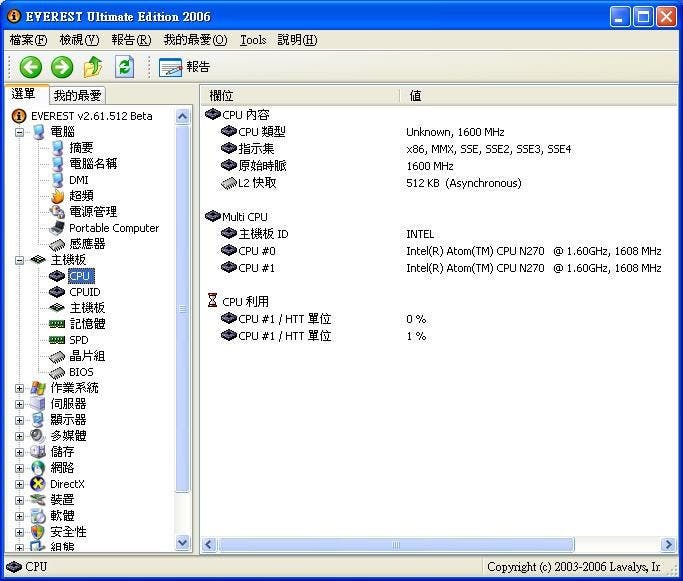This screenshot has height=581, width=683.
Task: Click the horizontal scrollbar left arrow
Action: 209,544
